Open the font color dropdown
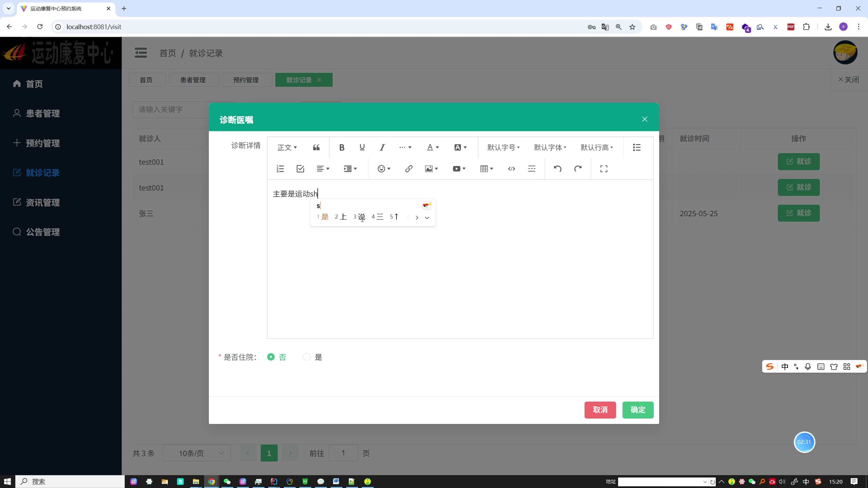 point(433,147)
